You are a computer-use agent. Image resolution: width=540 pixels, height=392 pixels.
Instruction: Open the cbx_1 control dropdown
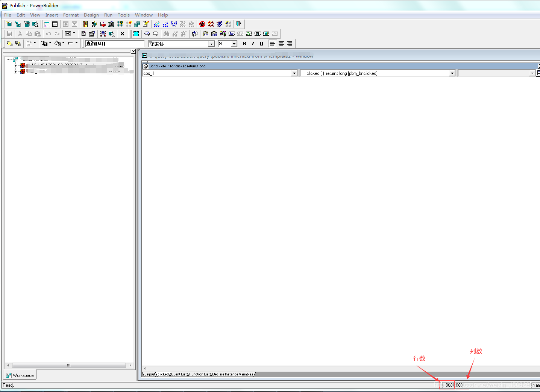coord(294,73)
